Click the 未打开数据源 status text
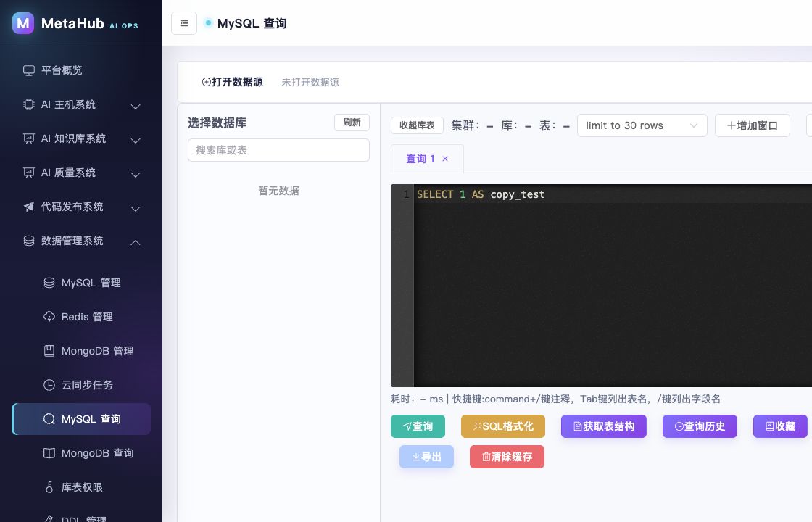Screen dimensions: 812x522 point(310,82)
